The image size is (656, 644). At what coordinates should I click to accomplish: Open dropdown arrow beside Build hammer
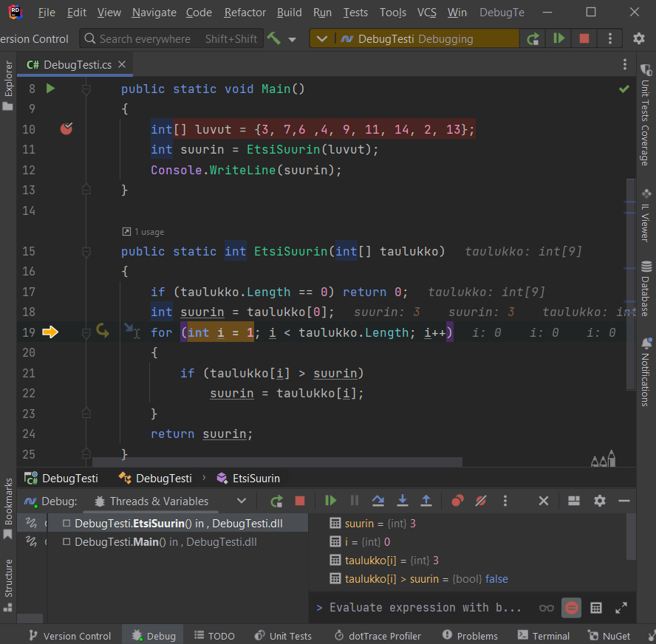click(293, 39)
